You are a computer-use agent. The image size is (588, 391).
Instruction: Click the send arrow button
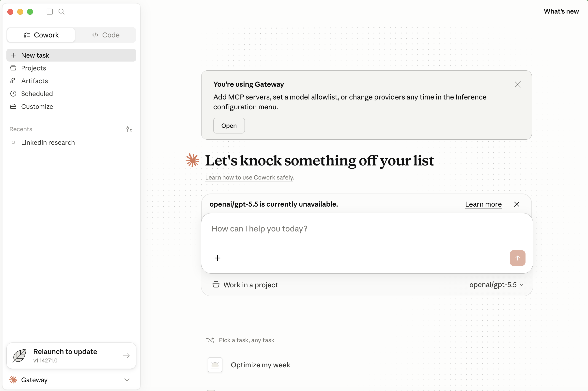pos(517,258)
